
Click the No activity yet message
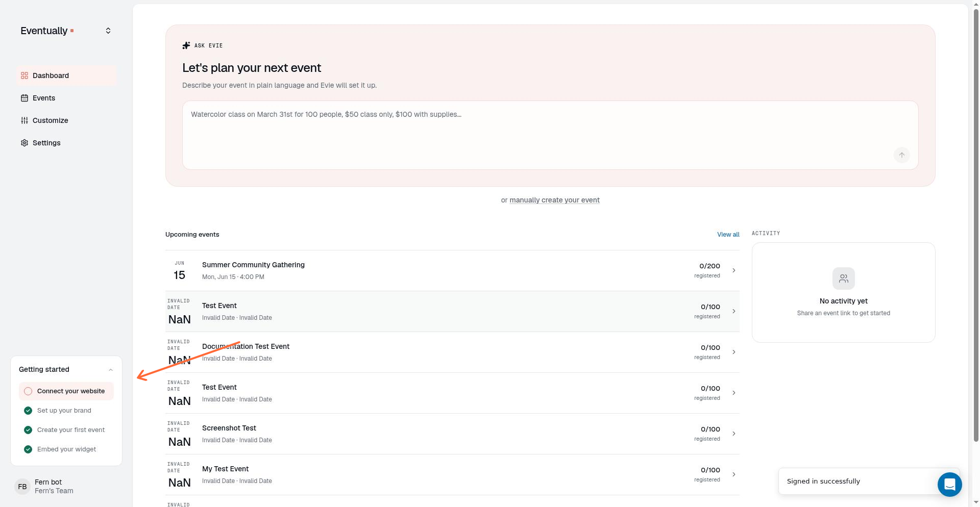pos(843,301)
